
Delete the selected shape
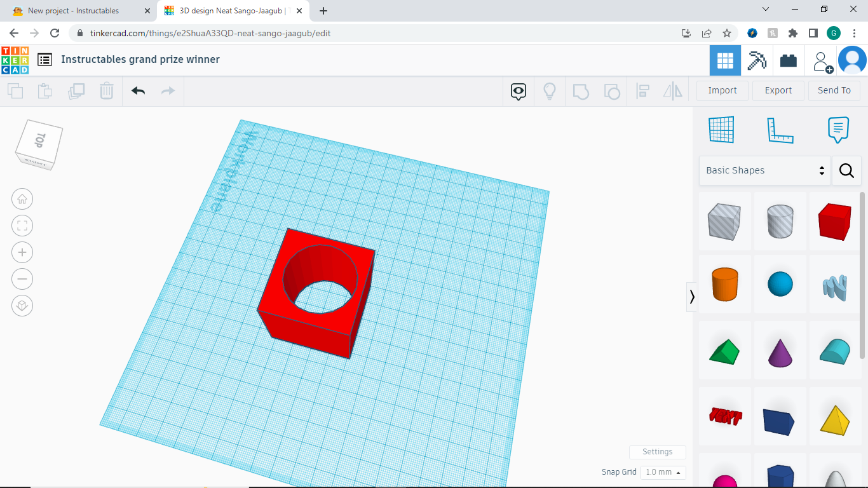pos(106,91)
